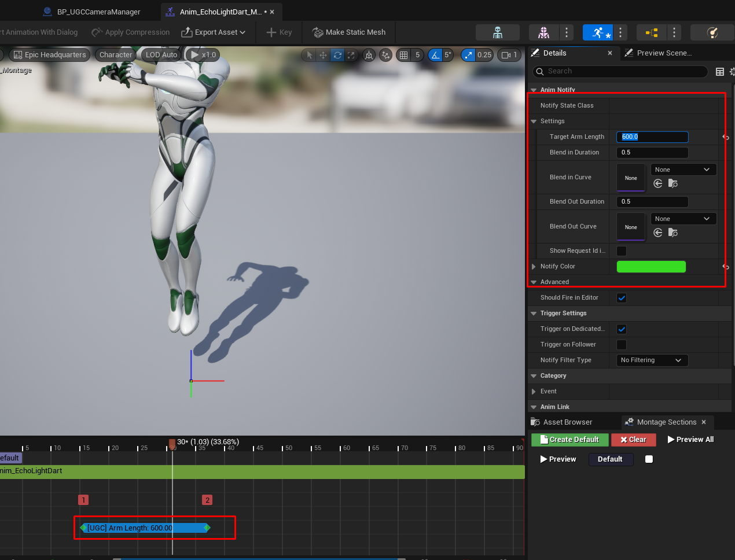This screenshot has width=735, height=560.
Task: Open the Blend in Curve asset dropdown
Action: tap(683, 170)
